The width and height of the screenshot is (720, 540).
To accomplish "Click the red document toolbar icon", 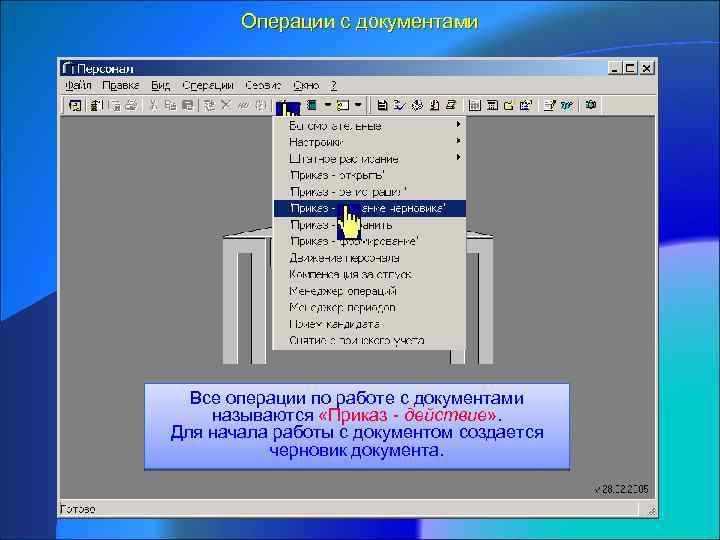I will [434, 106].
